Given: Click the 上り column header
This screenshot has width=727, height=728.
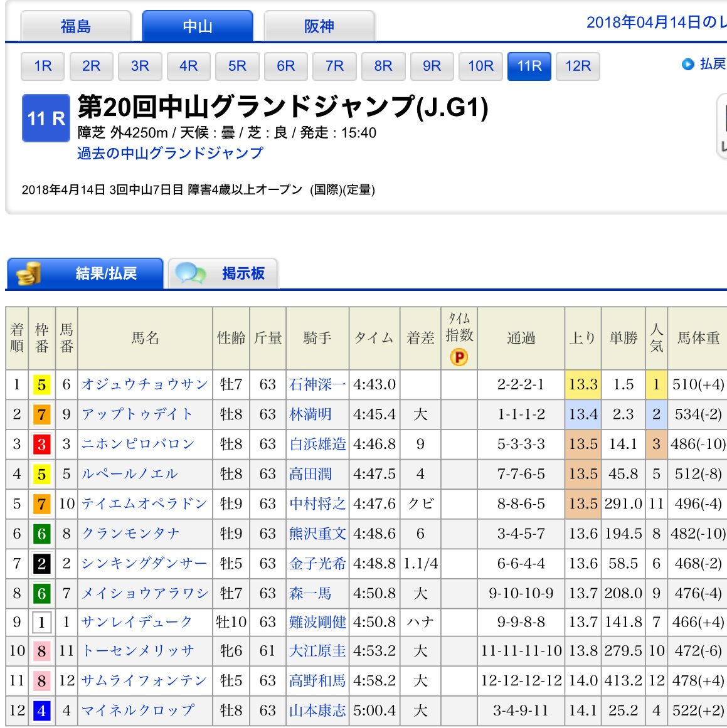Looking at the screenshot, I should [x=583, y=338].
